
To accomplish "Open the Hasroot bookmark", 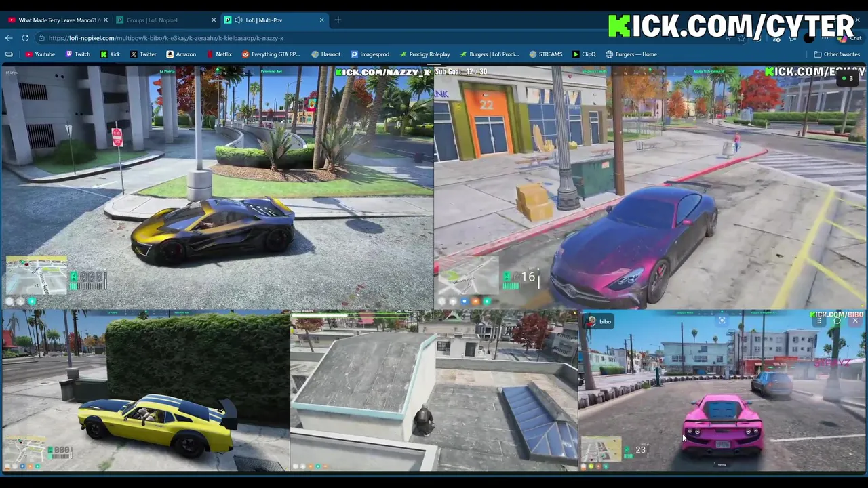I will [325, 54].
